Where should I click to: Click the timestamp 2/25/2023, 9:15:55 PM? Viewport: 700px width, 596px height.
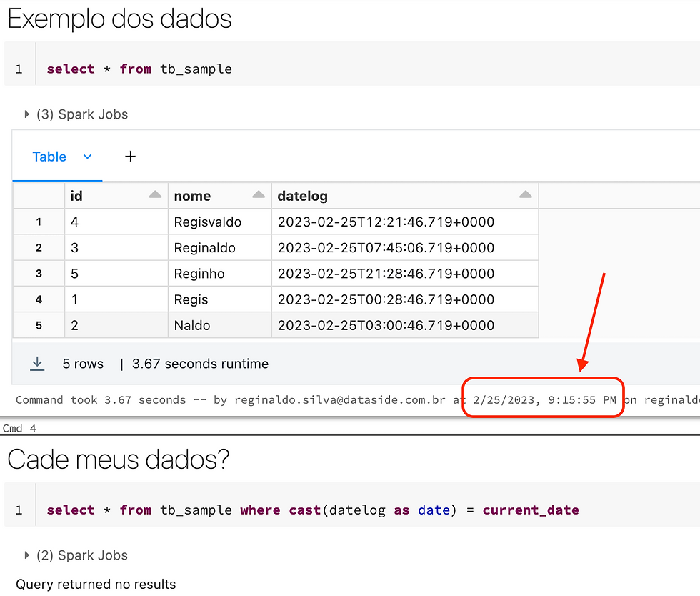click(544, 400)
